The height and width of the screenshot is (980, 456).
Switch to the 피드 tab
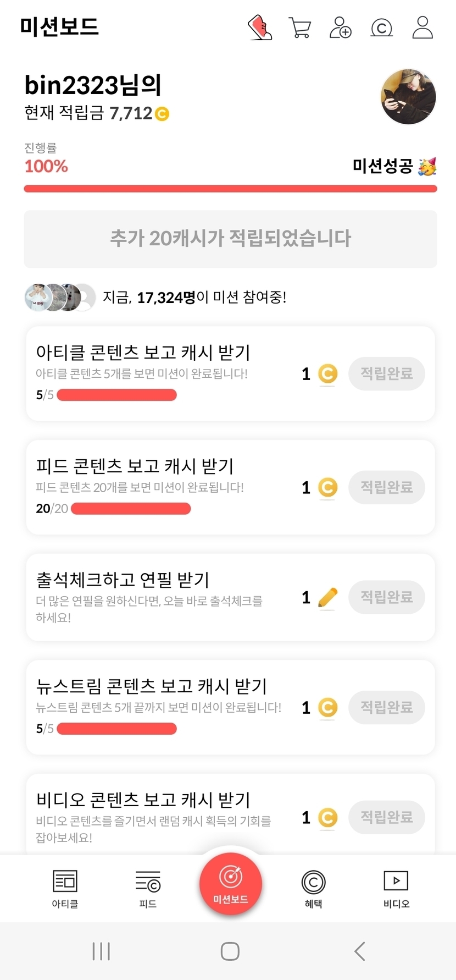click(148, 889)
